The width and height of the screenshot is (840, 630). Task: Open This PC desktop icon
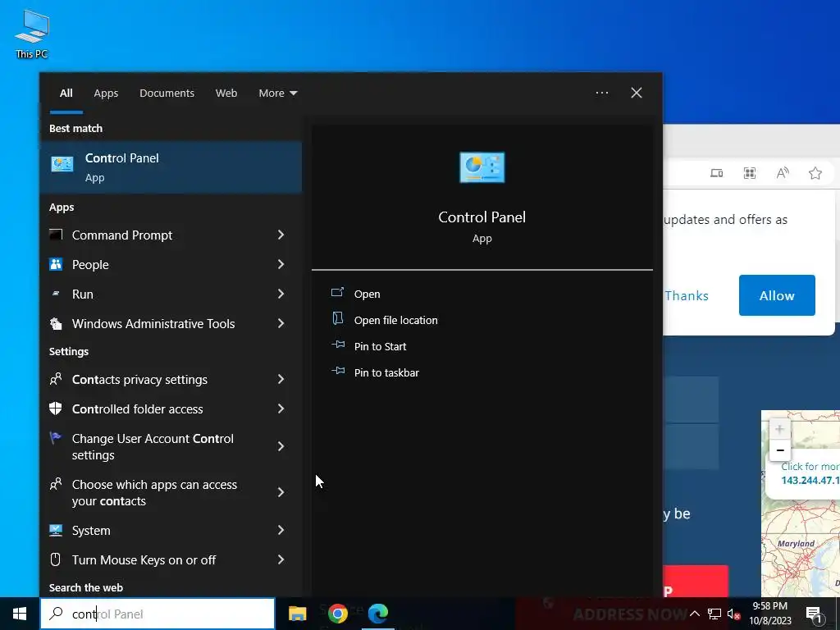(32, 34)
